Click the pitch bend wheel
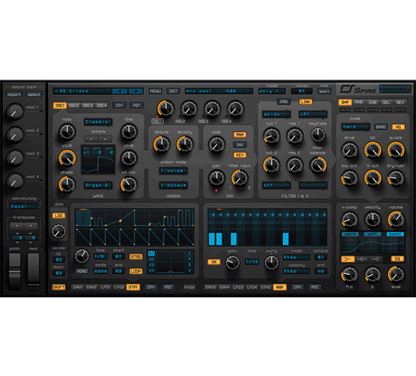This screenshot has width=416, height=376. [14, 271]
